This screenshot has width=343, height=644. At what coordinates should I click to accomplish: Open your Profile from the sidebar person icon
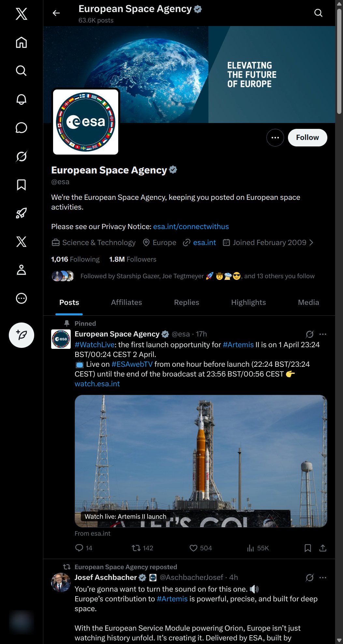tap(21, 270)
